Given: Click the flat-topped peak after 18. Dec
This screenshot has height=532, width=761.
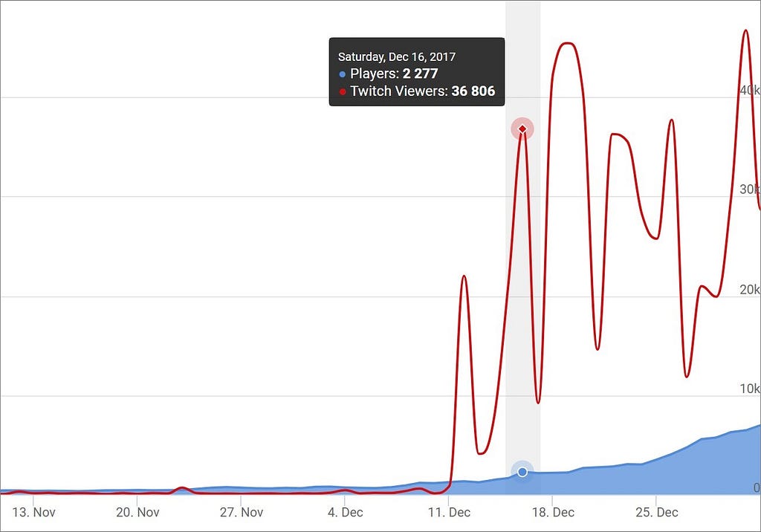Looking at the screenshot, I should [566, 45].
